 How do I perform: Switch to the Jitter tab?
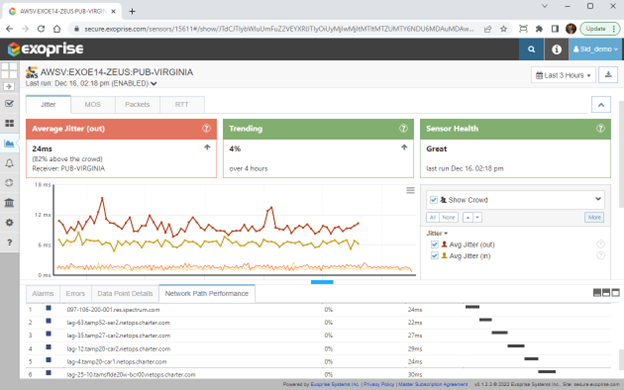(x=48, y=104)
